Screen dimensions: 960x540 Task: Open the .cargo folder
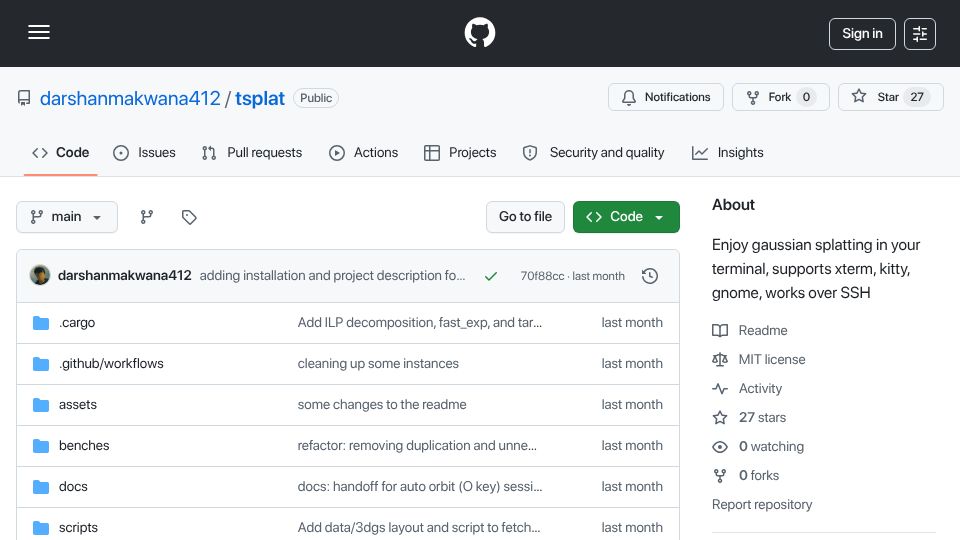coord(77,323)
